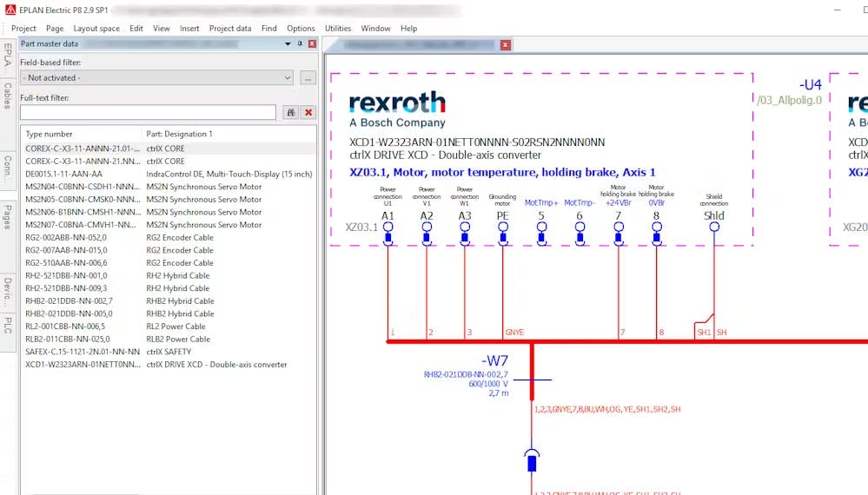This screenshot has height=495, width=868.
Task: Select RG2-510AAB-NN-006,6 encoder cable
Action: coord(169,263)
